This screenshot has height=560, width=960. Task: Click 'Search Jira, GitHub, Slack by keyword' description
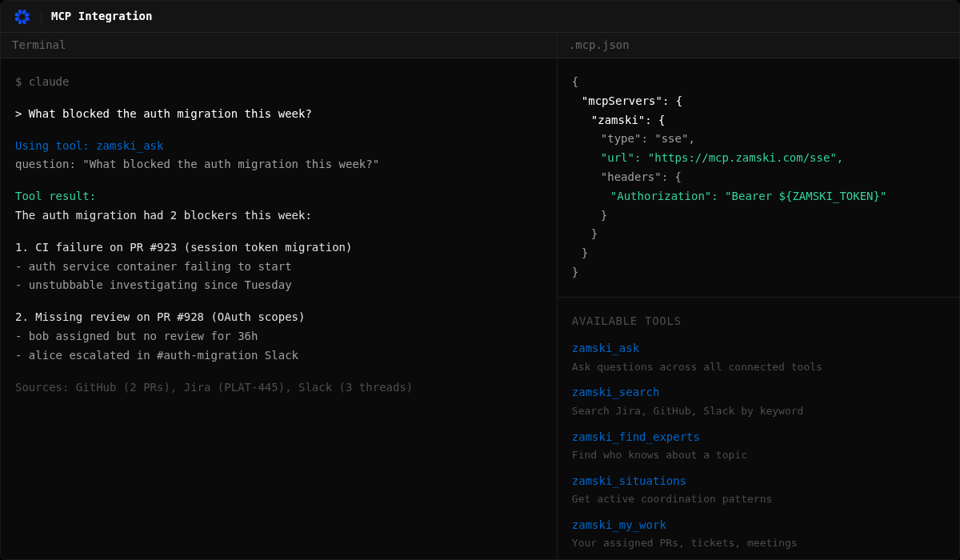[688, 411]
